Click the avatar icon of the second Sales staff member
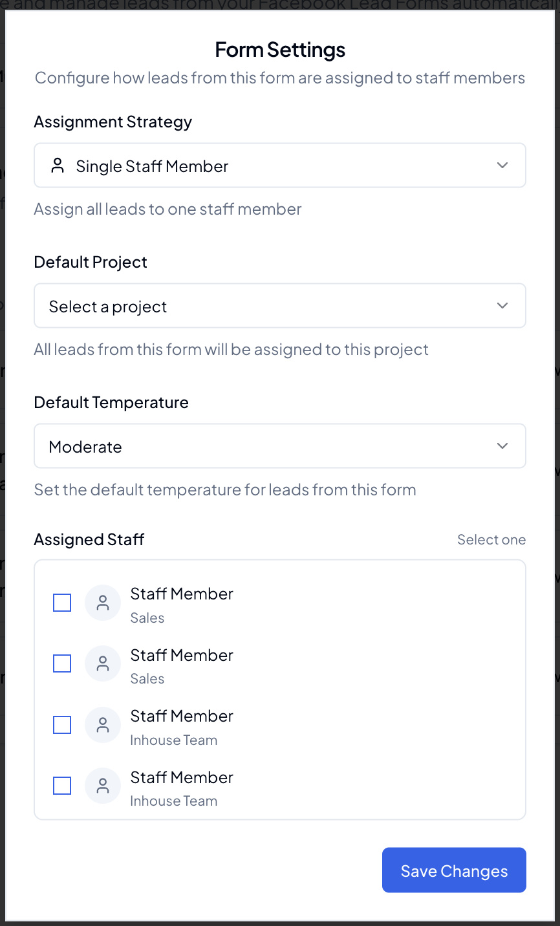Screen dimensions: 560x926 [x=102, y=663]
